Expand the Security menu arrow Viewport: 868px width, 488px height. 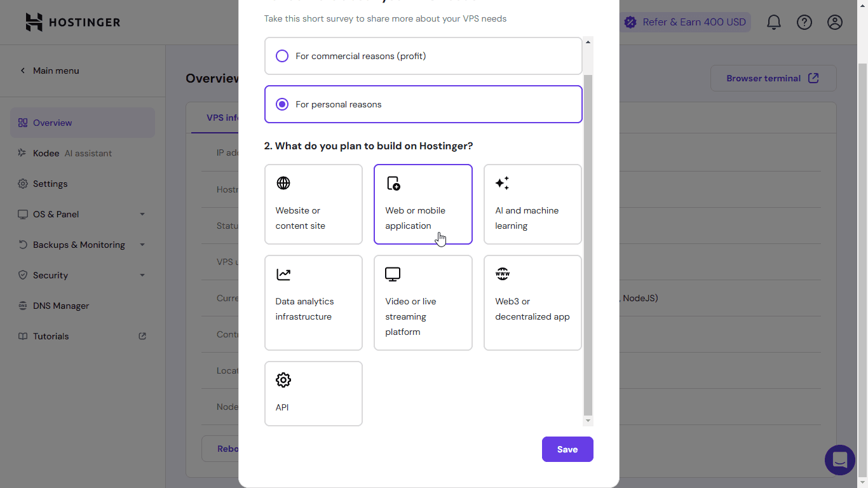[142, 275]
